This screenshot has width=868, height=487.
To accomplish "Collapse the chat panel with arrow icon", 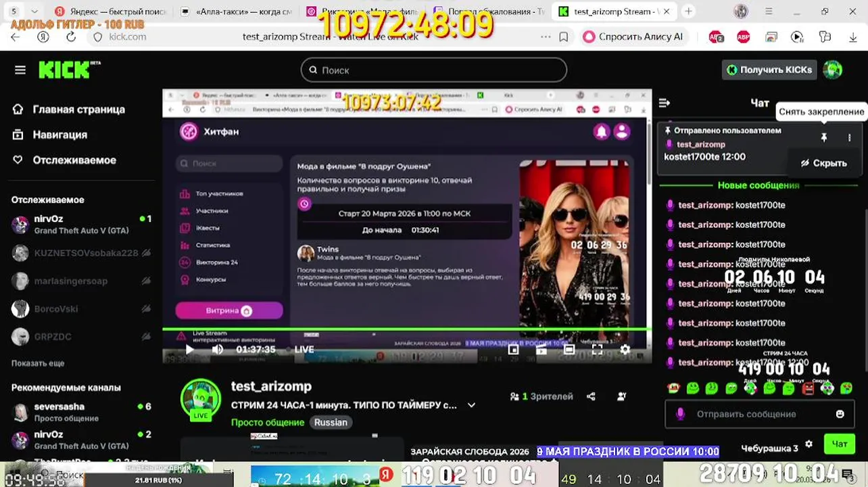I will (664, 103).
